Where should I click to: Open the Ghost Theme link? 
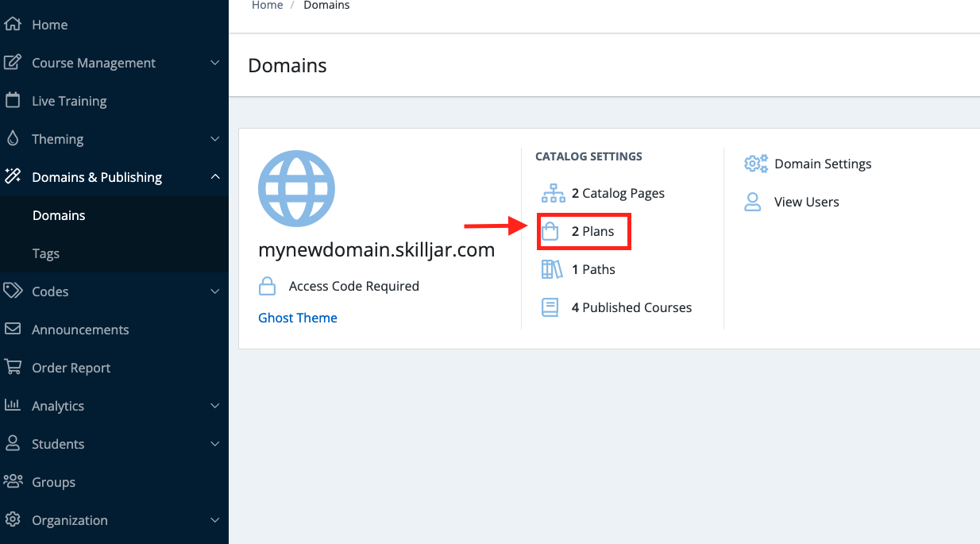point(298,318)
